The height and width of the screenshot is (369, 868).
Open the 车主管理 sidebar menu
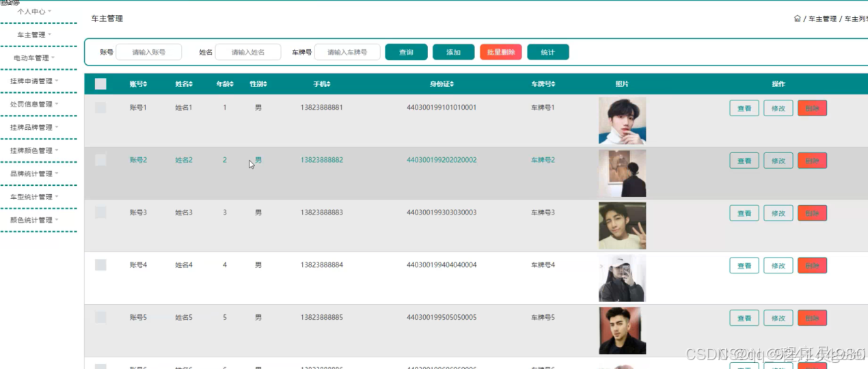click(35, 35)
